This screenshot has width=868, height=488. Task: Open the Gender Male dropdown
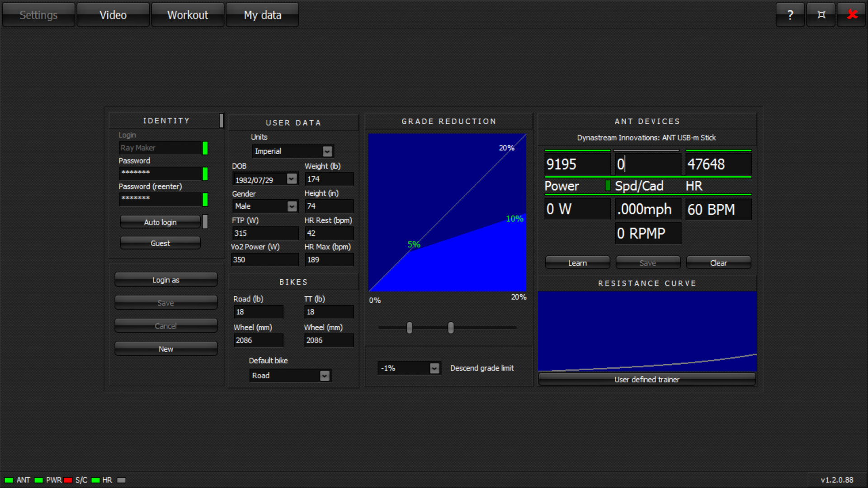(x=265, y=206)
